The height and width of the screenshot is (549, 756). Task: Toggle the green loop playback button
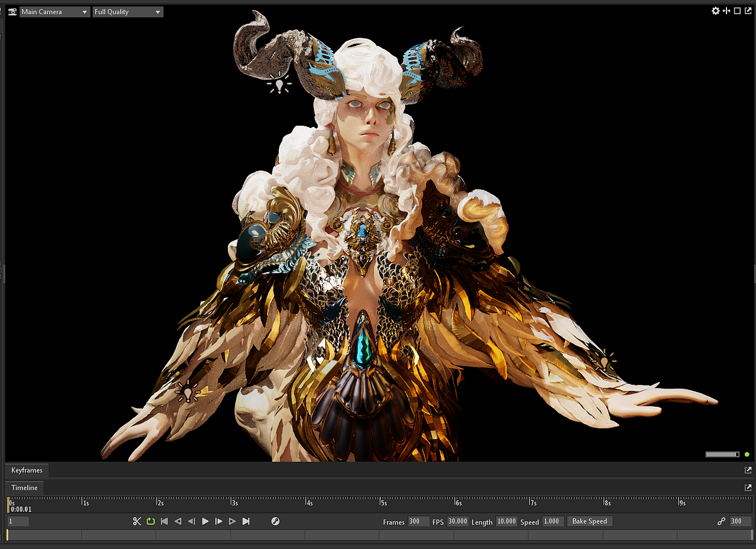[x=151, y=521]
